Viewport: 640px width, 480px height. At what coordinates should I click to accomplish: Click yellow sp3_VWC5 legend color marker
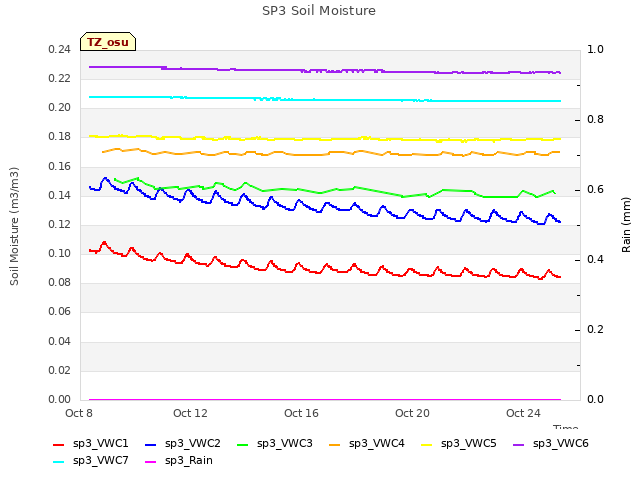[427, 444]
